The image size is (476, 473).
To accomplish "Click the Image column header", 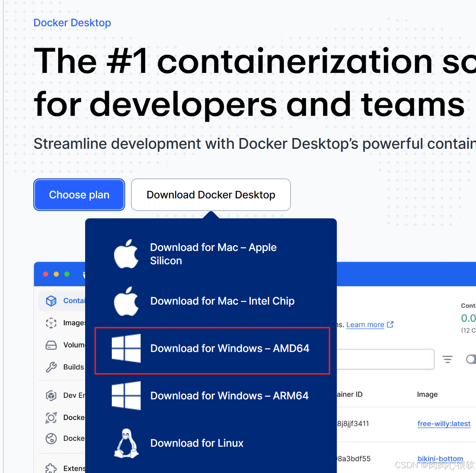I will pyautogui.click(x=427, y=394).
